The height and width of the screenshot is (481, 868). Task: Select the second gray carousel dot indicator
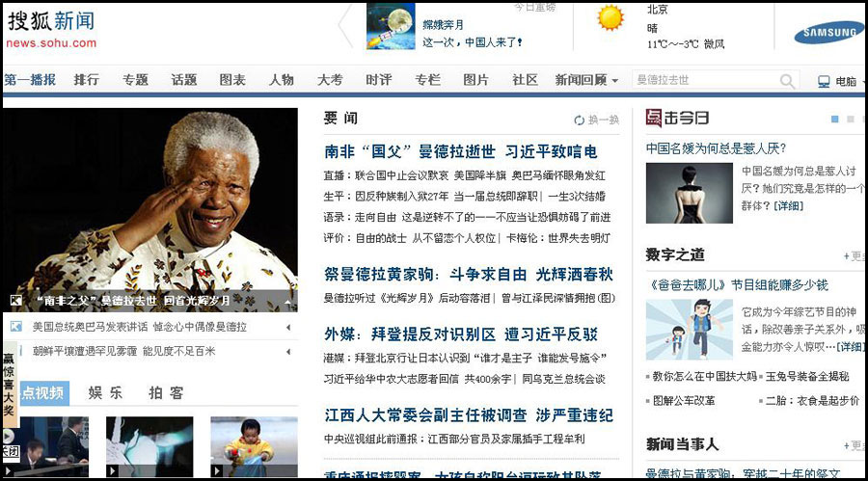(x=851, y=120)
